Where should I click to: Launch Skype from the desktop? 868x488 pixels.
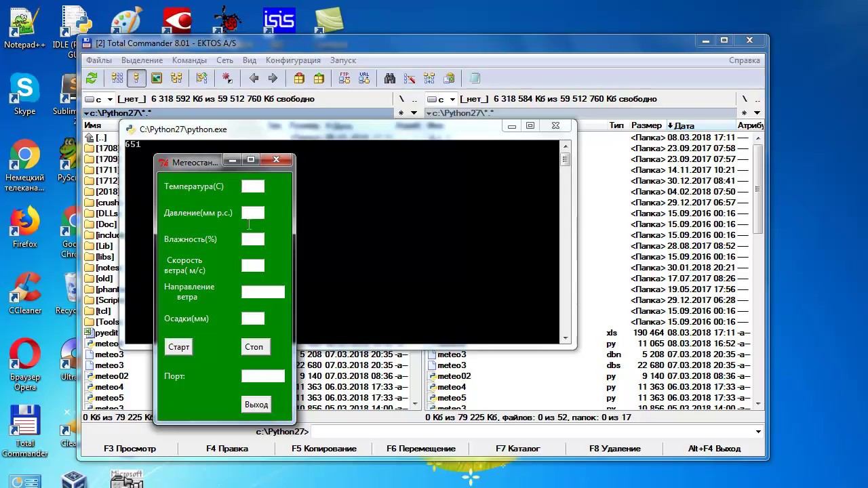coord(24,95)
